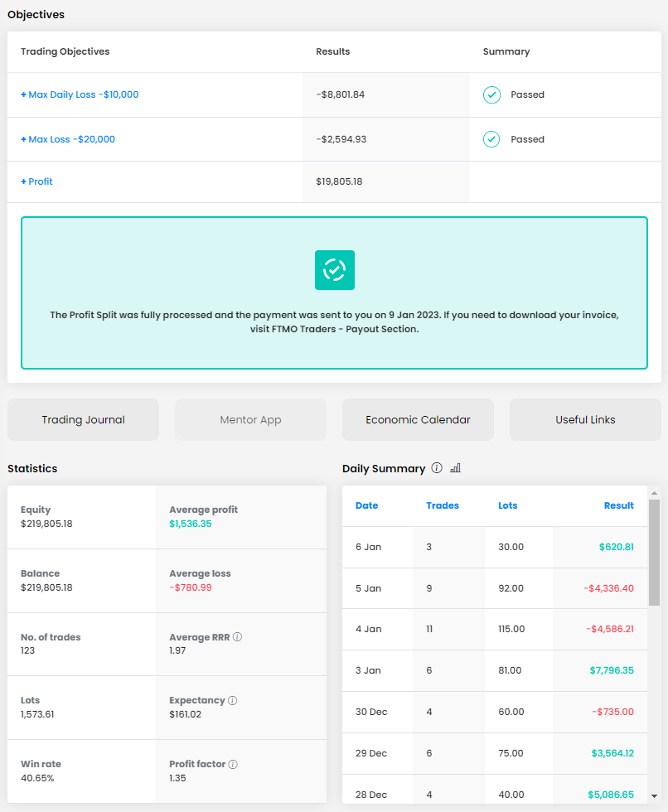Click the Average loss -$780.99 value
668x812 pixels.
(191, 587)
